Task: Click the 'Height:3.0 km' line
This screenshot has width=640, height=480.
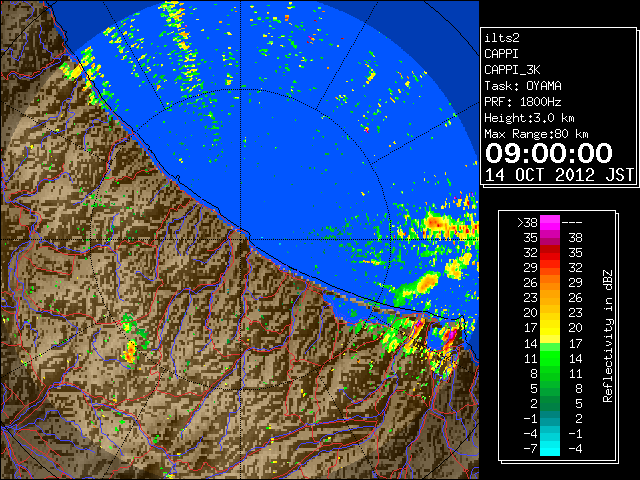Action: pos(529,118)
